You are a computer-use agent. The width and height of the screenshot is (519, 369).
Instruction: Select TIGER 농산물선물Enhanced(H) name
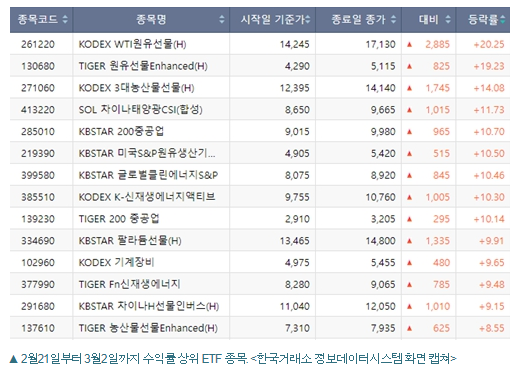click(148, 328)
